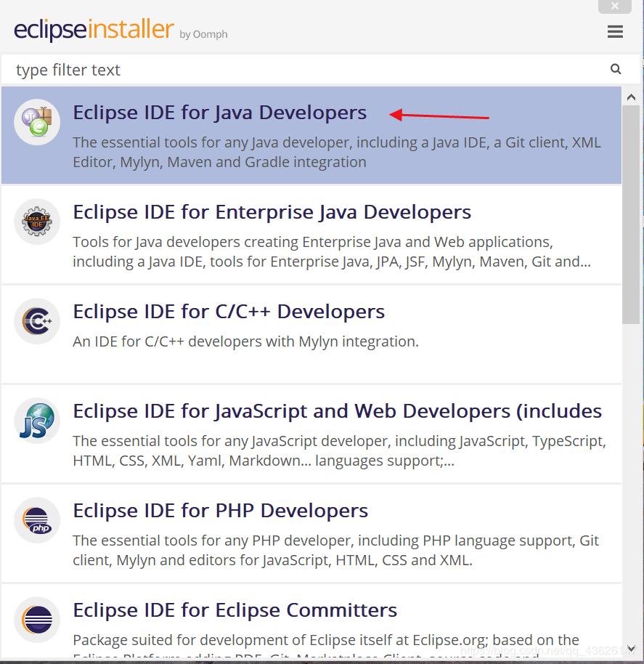This screenshot has width=644, height=664.
Task: Select Eclipse IDE for C/C++ Developers
Action: point(229,312)
